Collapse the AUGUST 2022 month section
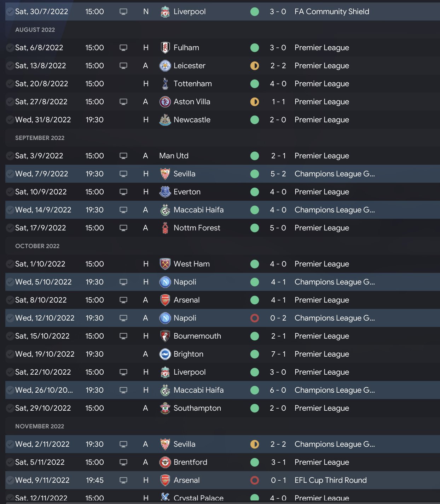 [35, 30]
